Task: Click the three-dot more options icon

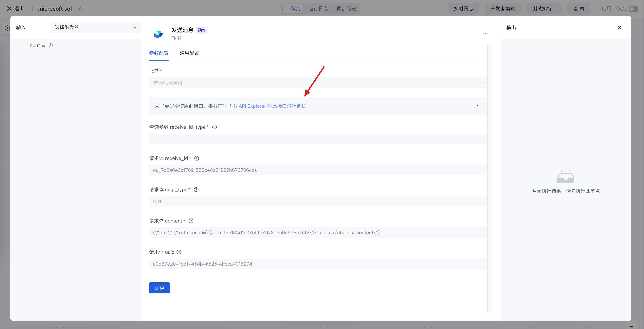Action: coord(485,34)
